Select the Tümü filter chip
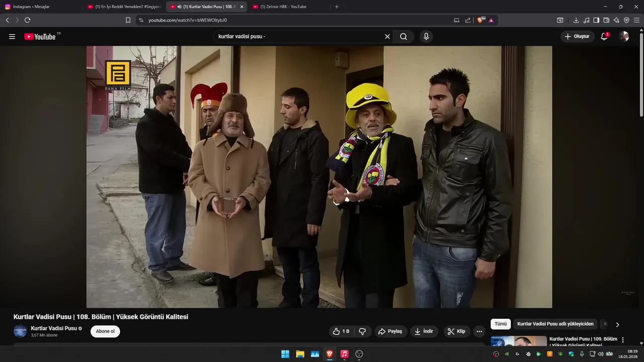Image resolution: width=644 pixels, height=362 pixels. click(501, 324)
